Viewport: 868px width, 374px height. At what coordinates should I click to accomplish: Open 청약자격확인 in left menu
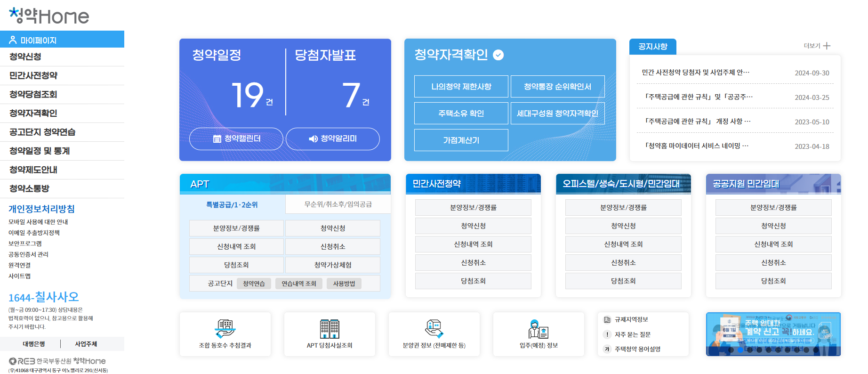tap(62, 113)
